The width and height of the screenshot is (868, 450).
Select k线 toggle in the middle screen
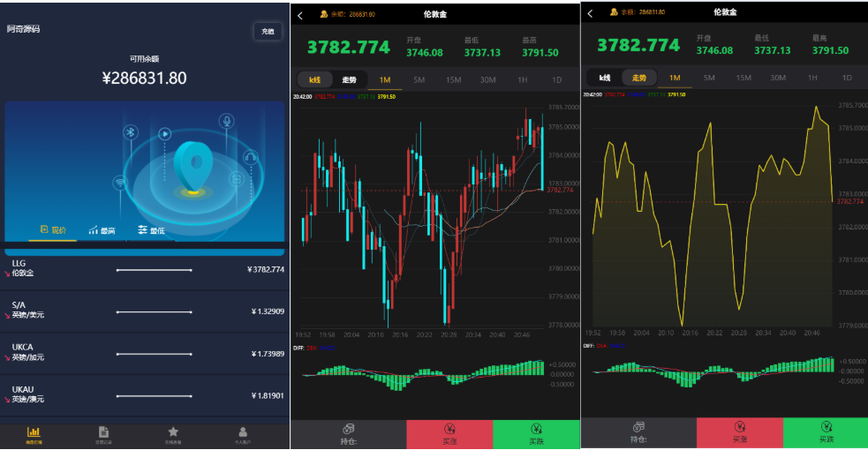315,79
